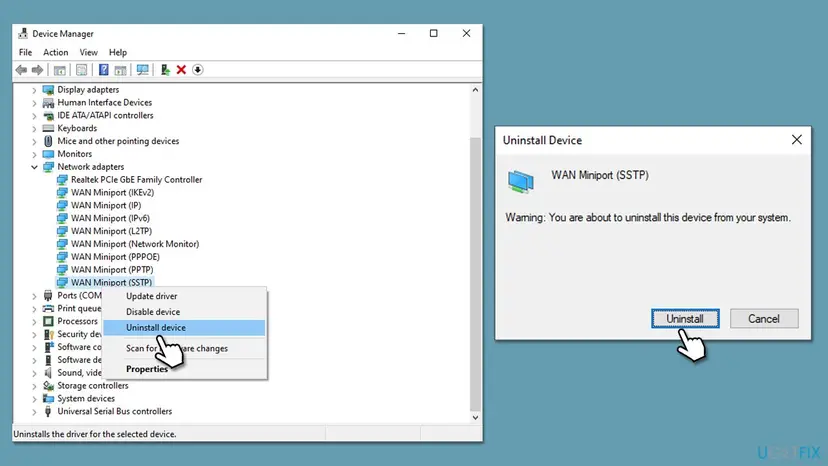Click the Processors category icon
Screen dimensions: 828x466
[x=48, y=321]
